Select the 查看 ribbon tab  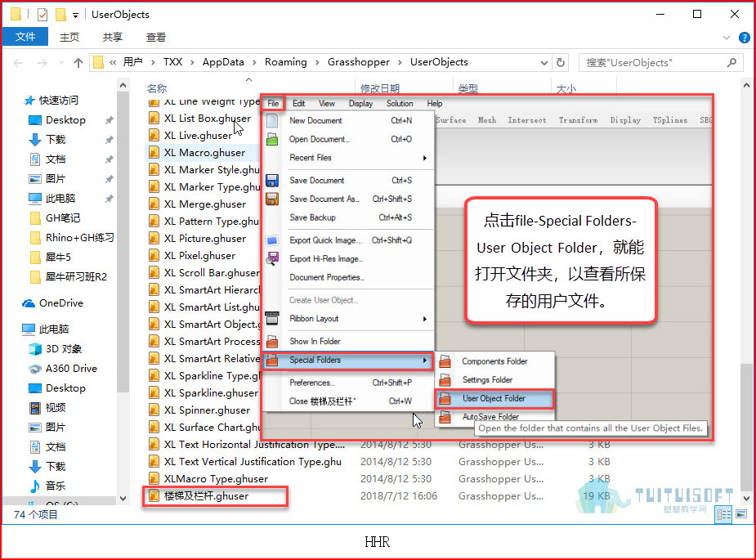[156, 37]
